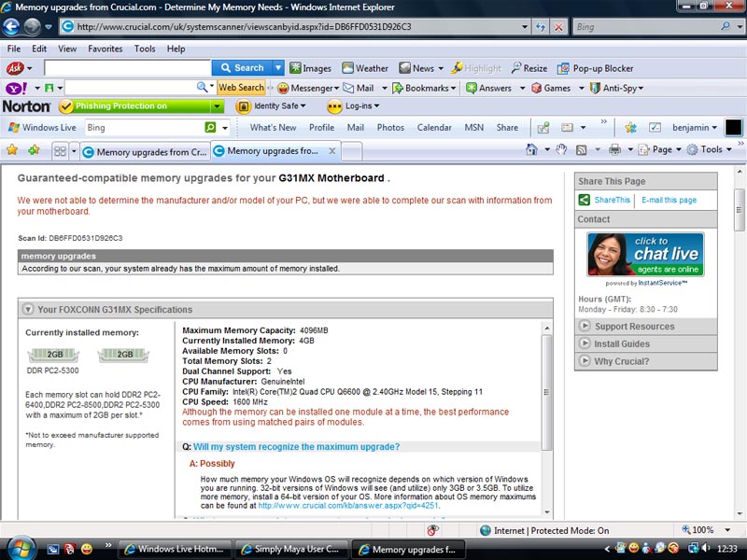Refresh the page with the reload icon
The image size is (747, 560).
541,27
